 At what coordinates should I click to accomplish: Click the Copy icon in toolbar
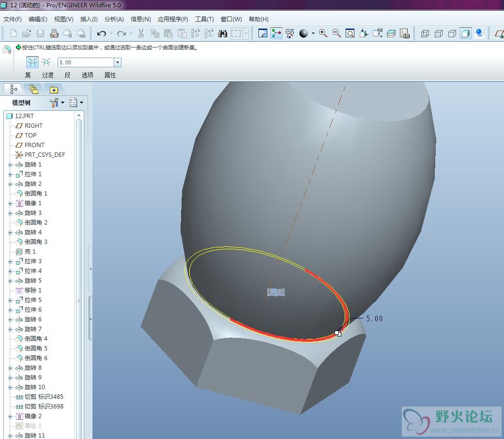pyautogui.click(x=155, y=33)
